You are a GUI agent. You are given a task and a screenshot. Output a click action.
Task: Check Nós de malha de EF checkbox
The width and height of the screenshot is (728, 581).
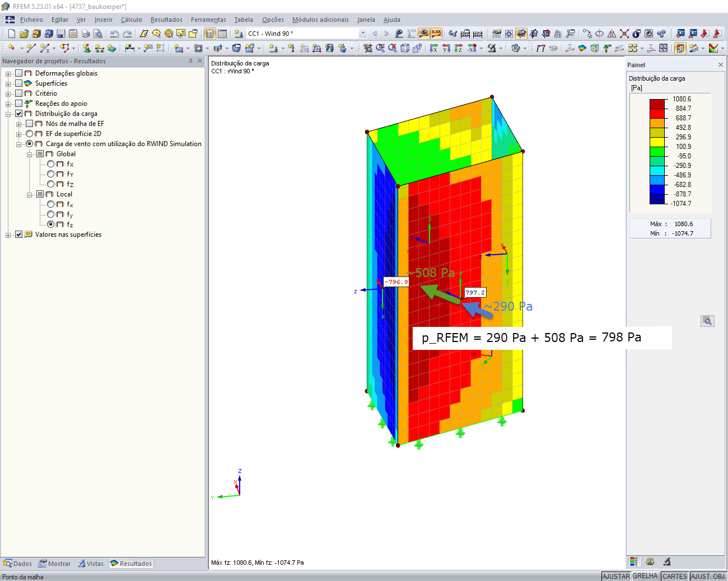point(30,124)
